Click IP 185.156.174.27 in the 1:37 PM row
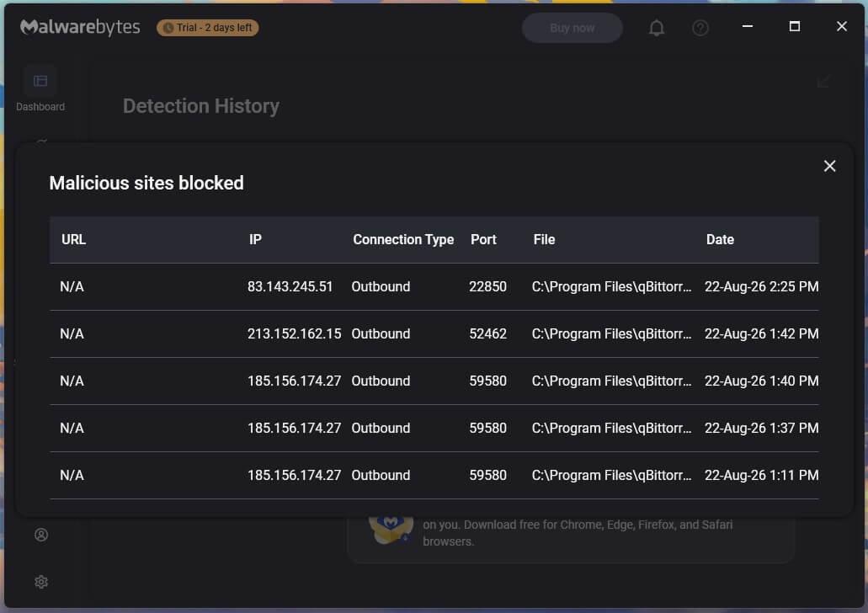Screen dimensions: 868x613 [295, 428]
